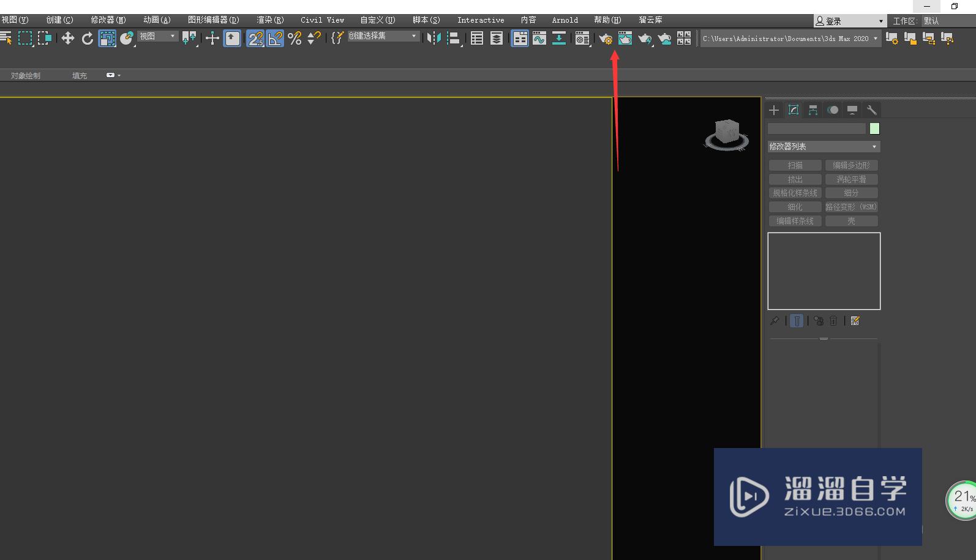The width and height of the screenshot is (976, 560).
Task: Switch to the 对象绘制 ribbon tab
Action: tap(25, 76)
